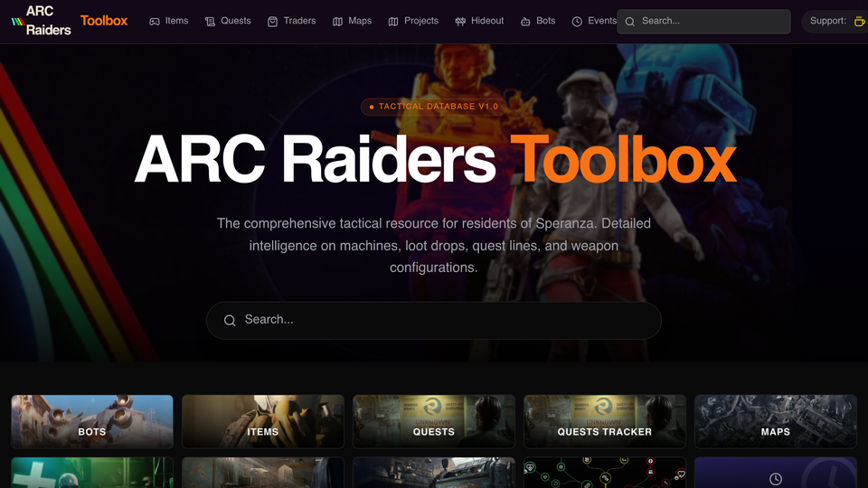This screenshot has height=488, width=868.
Task: Open the ITEMS category card
Action: 263,422
